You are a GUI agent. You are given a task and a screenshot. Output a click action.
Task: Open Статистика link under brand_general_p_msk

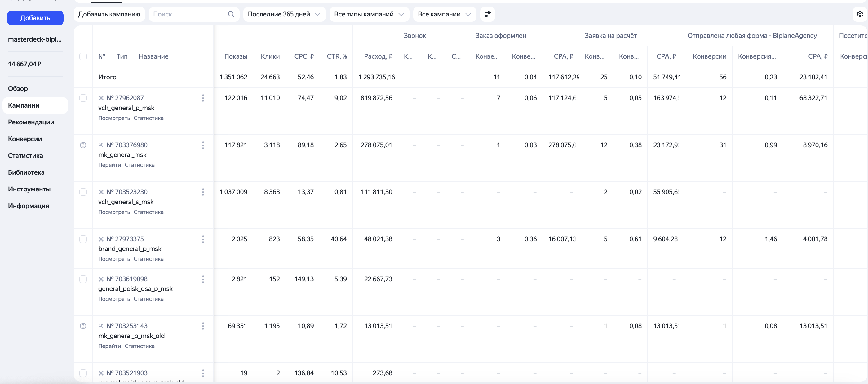[148, 259]
